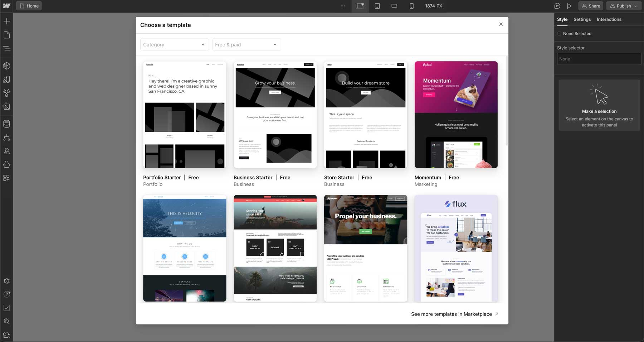Open the Add Elements panel
Image resolution: width=644 pixels, height=342 pixels.
coord(6,21)
